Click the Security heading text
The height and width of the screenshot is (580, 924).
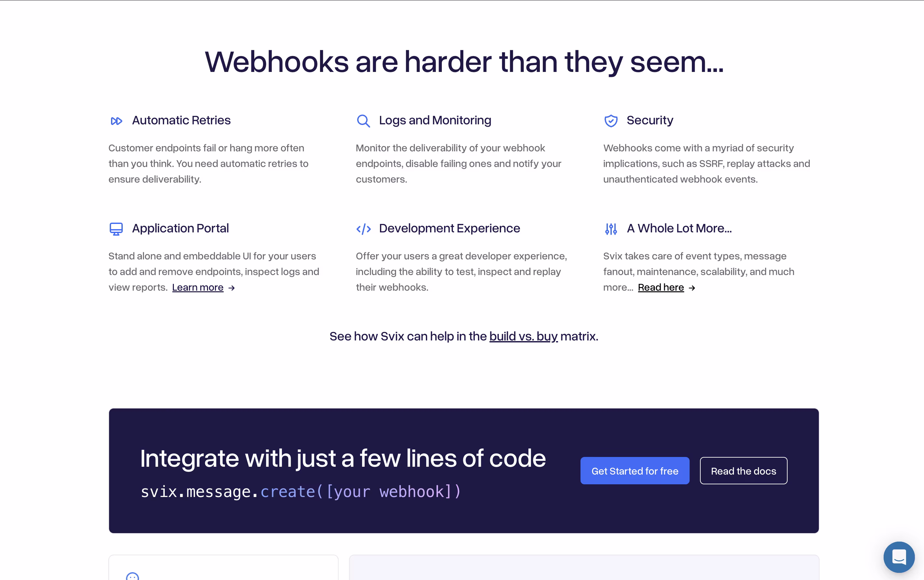650,120
